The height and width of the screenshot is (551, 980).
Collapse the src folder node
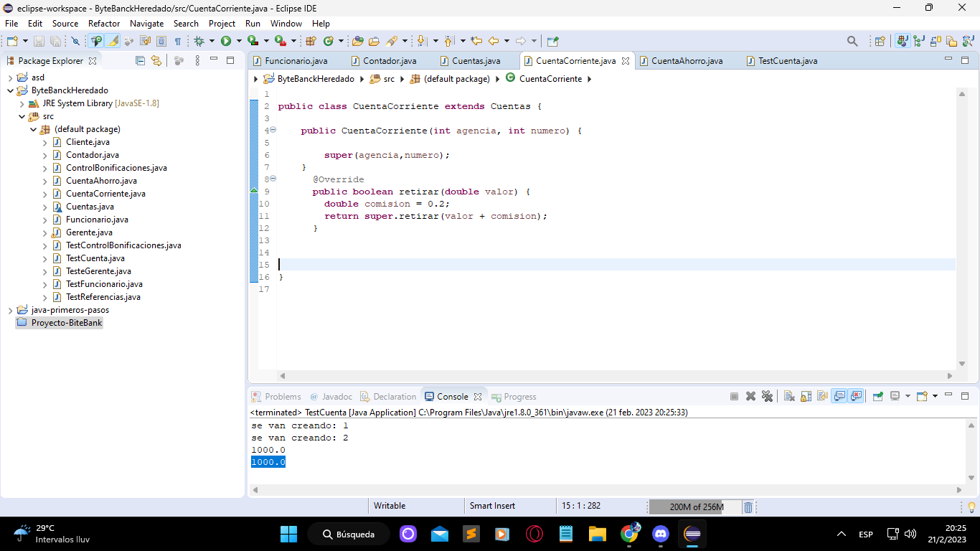[x=22, y=116]
